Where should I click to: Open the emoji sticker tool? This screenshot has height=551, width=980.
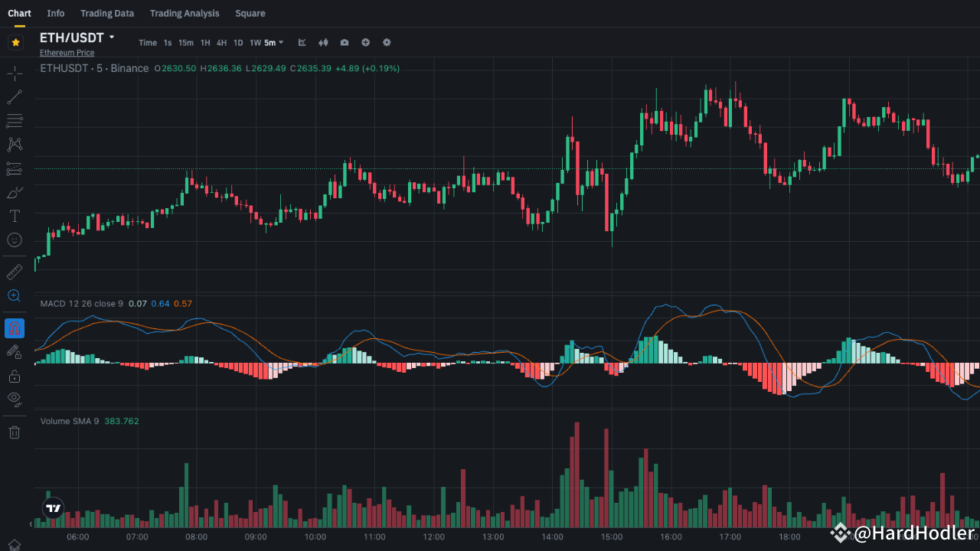tap(14, 240)
